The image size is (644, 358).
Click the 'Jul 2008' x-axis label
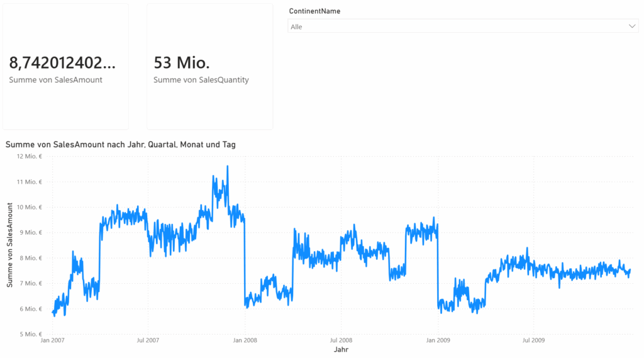click(340, 340)
